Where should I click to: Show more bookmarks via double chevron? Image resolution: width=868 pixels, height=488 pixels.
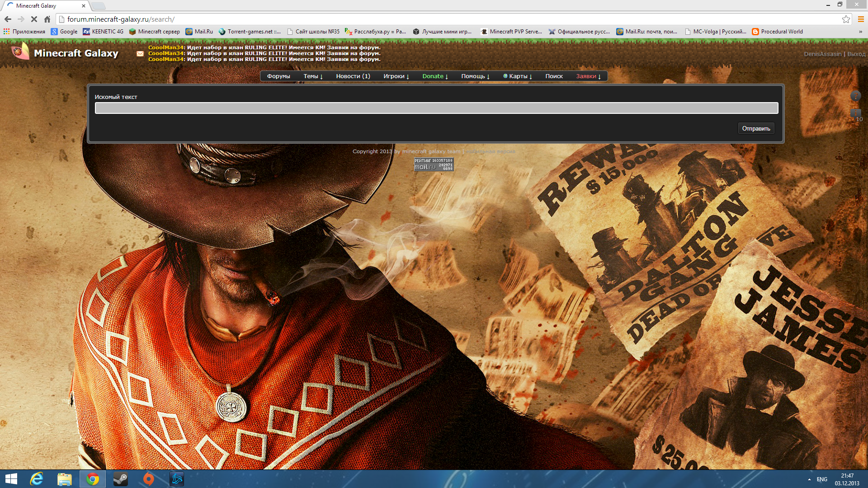[x=860, y=32]
